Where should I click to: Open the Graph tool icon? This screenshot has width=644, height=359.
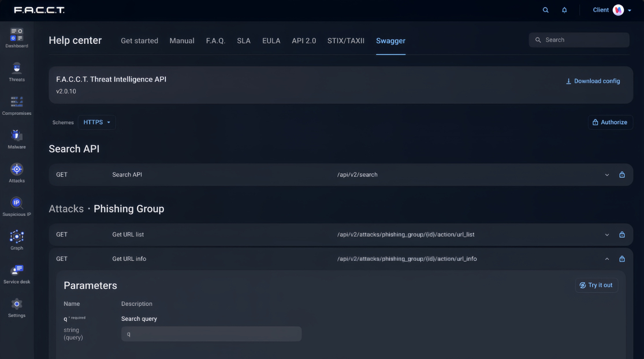tap(17, 236)
